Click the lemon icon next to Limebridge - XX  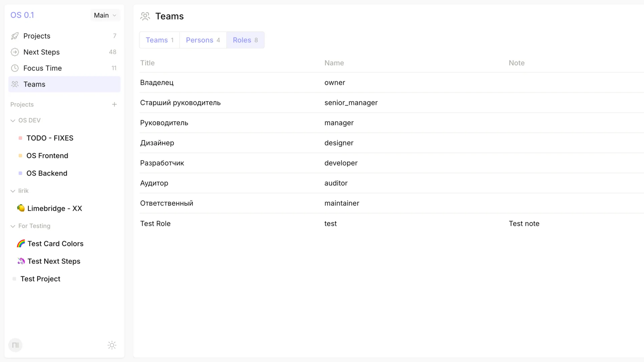[21, 208]
